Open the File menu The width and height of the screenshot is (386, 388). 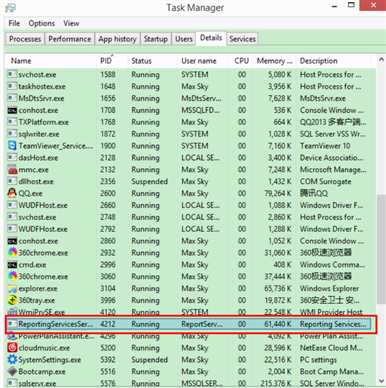click(14, 23)
